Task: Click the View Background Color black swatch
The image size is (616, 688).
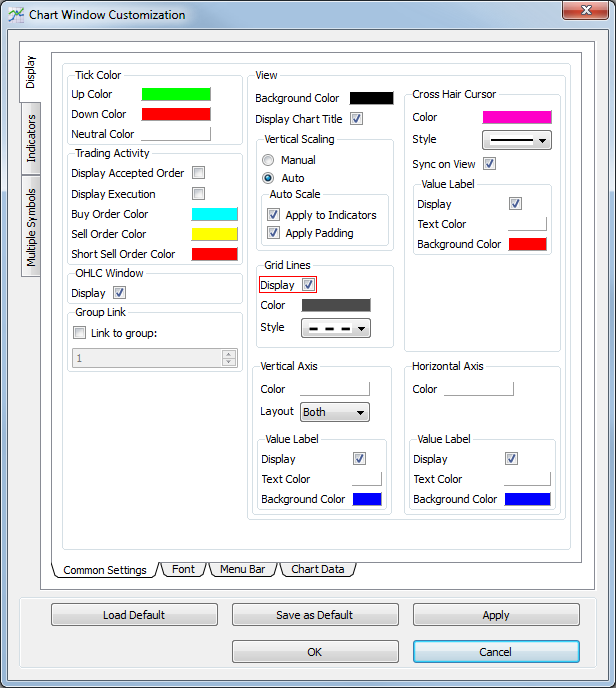Action: tap(371, 98)
